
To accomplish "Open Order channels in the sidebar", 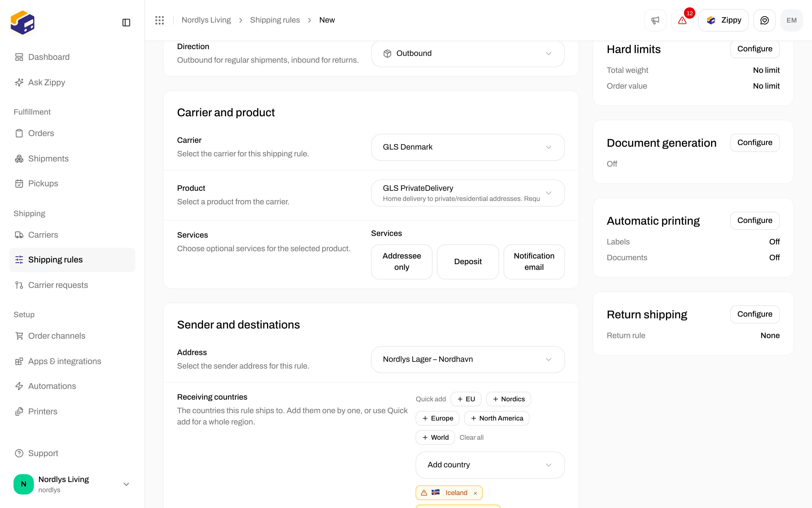I will coord(72,336).
